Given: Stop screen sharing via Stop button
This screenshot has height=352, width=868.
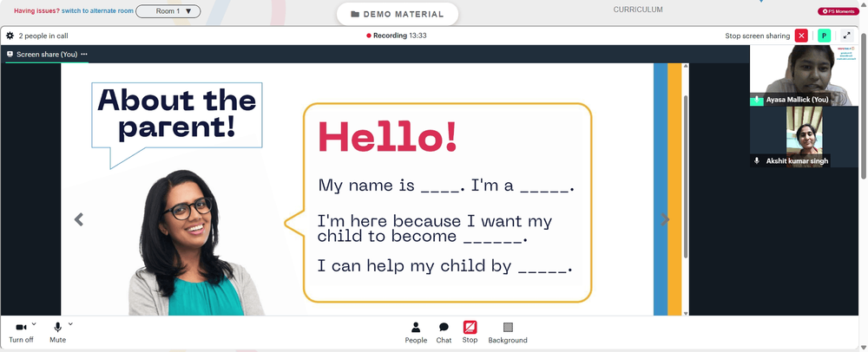Looking at the screenshot, I should 470,333.
